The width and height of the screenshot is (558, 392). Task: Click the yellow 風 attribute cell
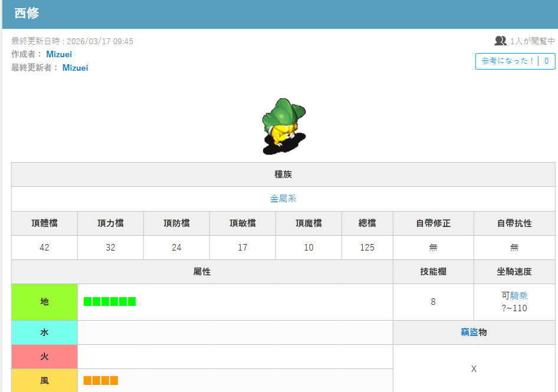point(44,381)
